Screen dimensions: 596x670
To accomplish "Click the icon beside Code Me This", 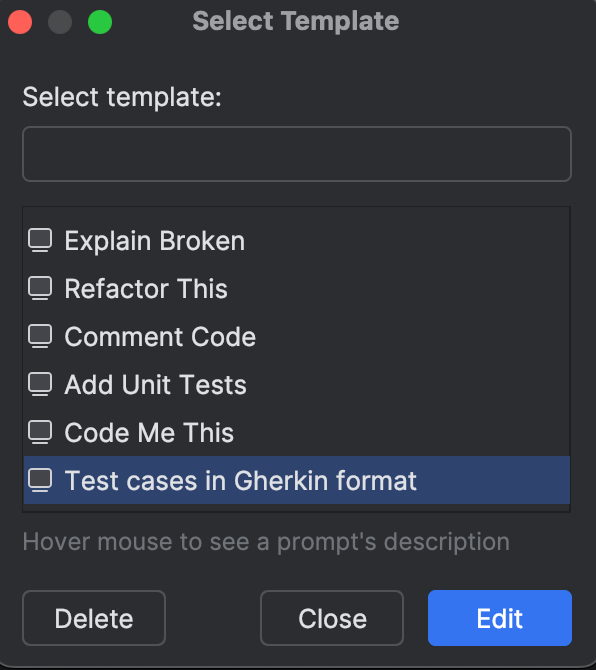I will (40, 432).
